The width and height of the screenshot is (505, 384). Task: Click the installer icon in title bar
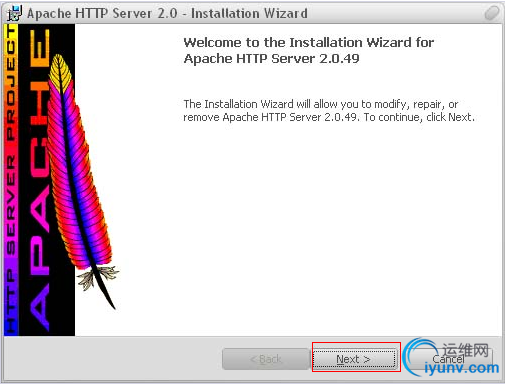[x=15, y=13]
